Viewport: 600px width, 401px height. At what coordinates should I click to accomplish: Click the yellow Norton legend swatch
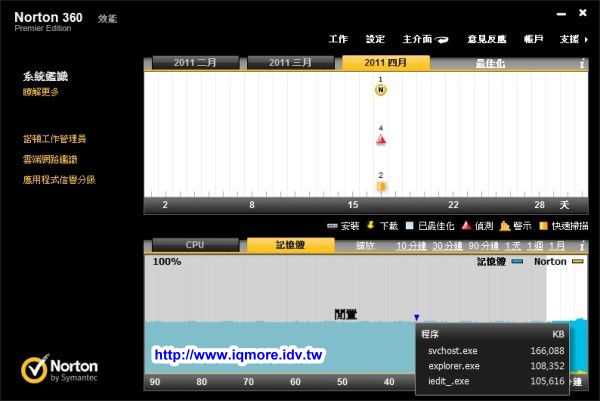[x=578, y=262]
